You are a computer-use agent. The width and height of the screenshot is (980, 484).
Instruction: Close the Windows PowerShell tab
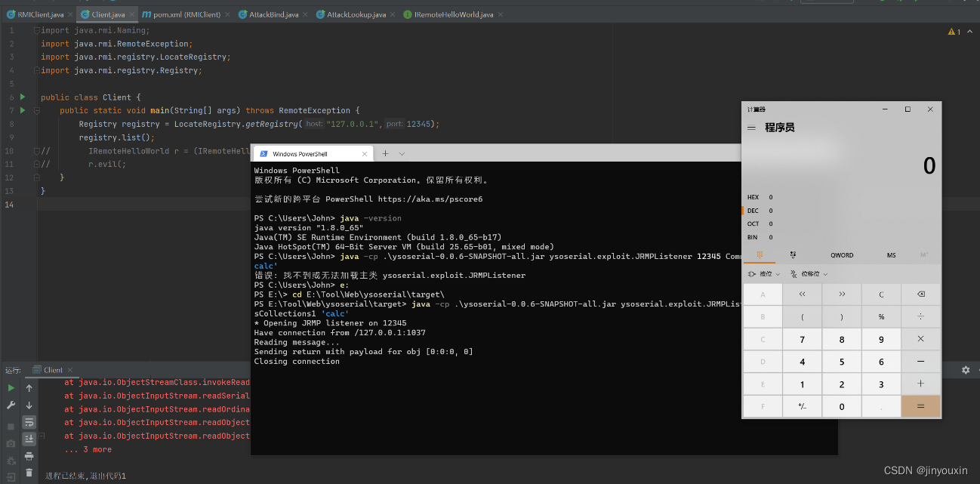[x=364, y=153]
